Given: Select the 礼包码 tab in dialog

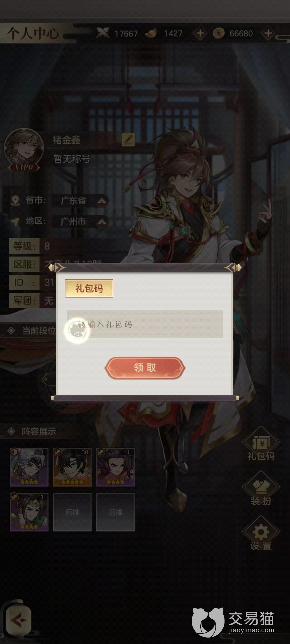Looking at the screenshot, I should [89, 288].
